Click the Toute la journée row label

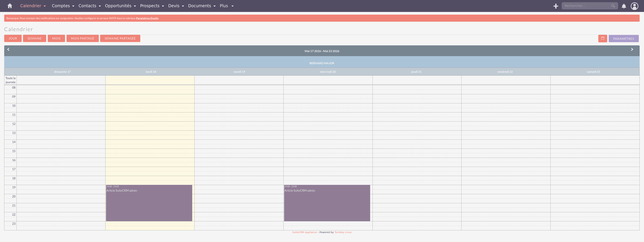[x=10, y=80]
